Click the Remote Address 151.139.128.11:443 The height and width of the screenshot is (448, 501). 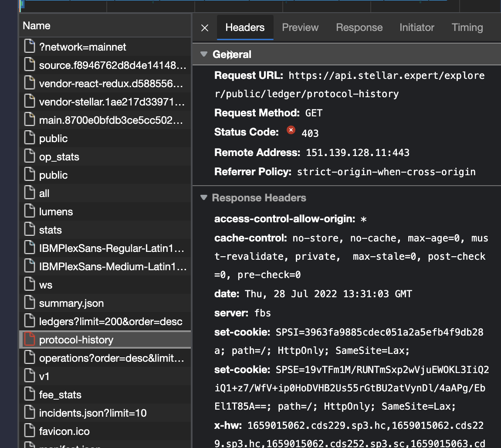click(x=358, y=153)
